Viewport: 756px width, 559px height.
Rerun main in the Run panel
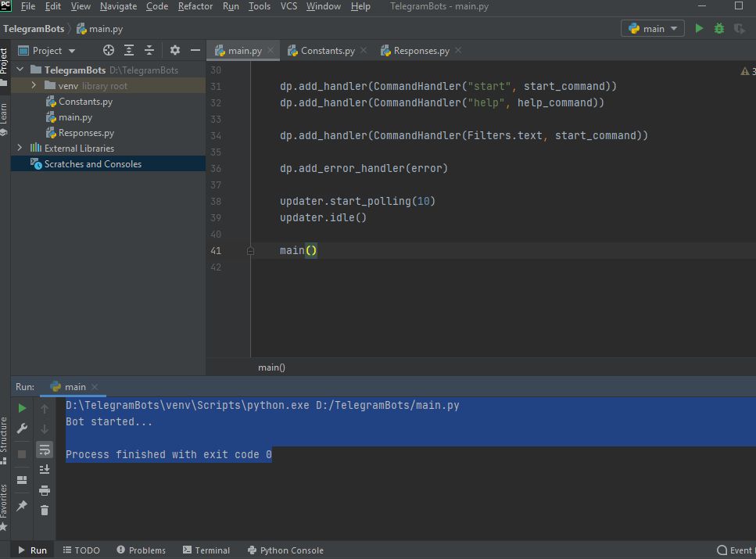coord(22,408)
